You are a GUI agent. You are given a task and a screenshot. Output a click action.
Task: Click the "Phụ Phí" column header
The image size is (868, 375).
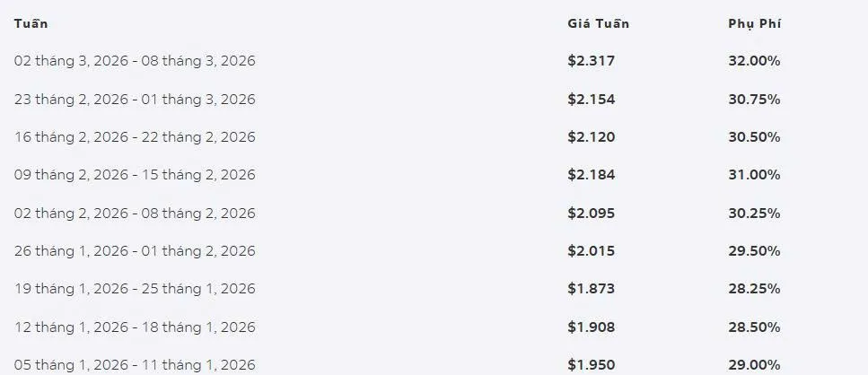pyautogui.click(x=754, y=23)
